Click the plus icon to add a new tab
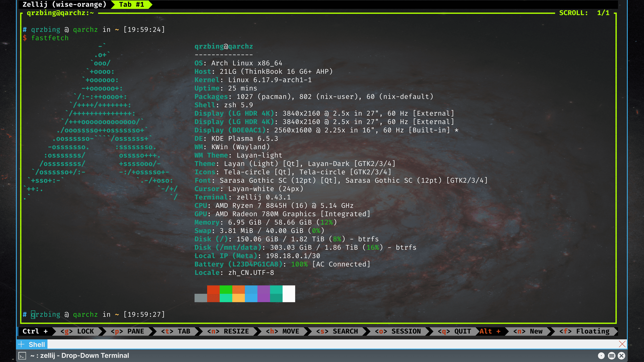The width and height of the screenshot is (644, 362). [21, 344]
